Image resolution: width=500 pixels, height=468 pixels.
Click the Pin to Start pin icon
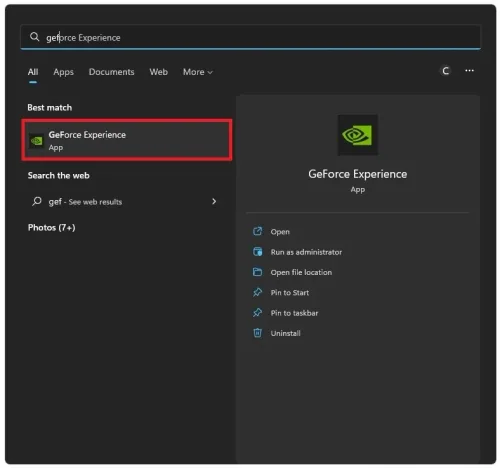click(x=257, y=292)
